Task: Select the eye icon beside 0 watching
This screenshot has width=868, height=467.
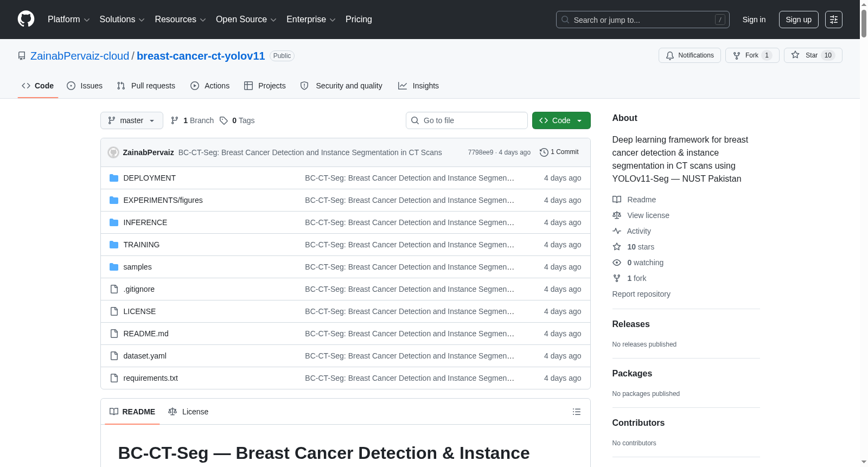Action: tap(617, 263)
